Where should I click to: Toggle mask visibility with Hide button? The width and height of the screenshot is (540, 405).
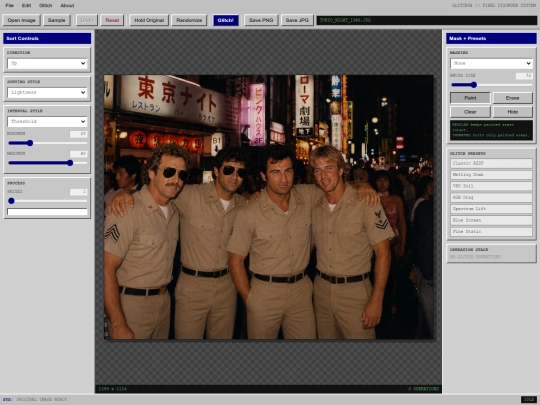click(x=512, y=112)
